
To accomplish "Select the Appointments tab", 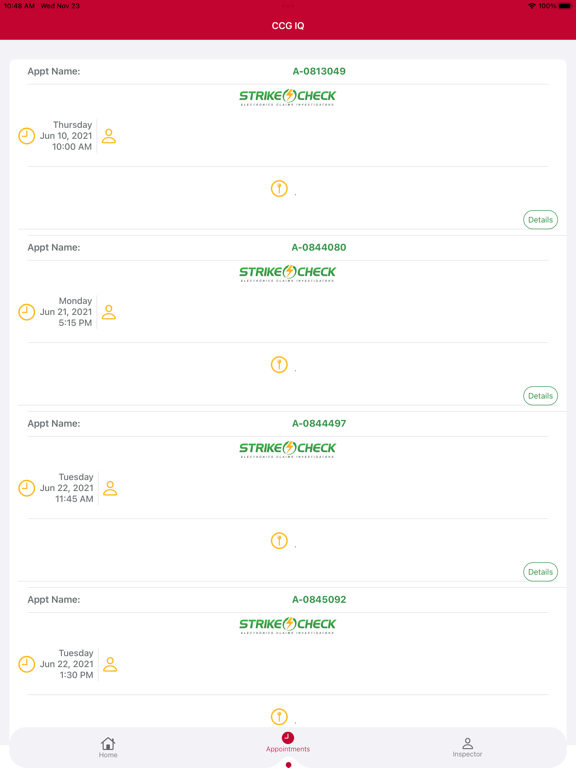I will point(288,743).
